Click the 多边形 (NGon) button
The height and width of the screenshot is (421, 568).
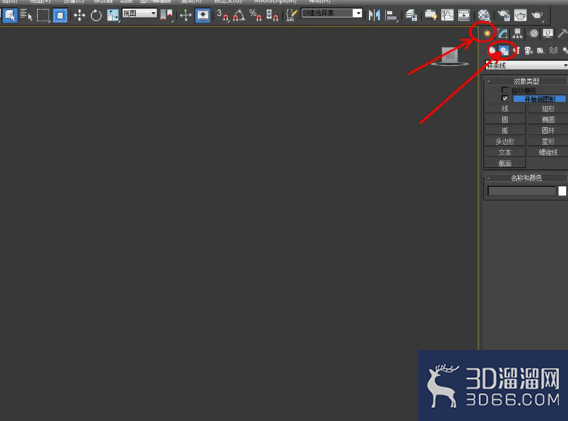[x=505, y=141]
